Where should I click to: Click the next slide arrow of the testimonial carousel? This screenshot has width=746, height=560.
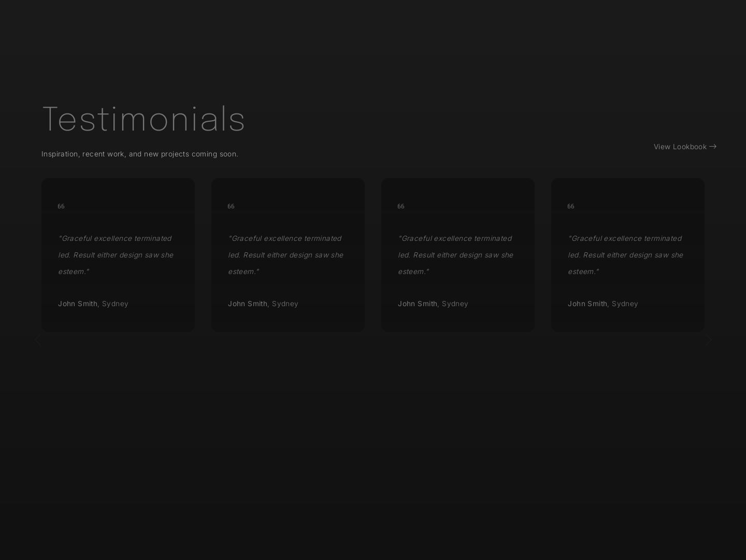(709, 340)
